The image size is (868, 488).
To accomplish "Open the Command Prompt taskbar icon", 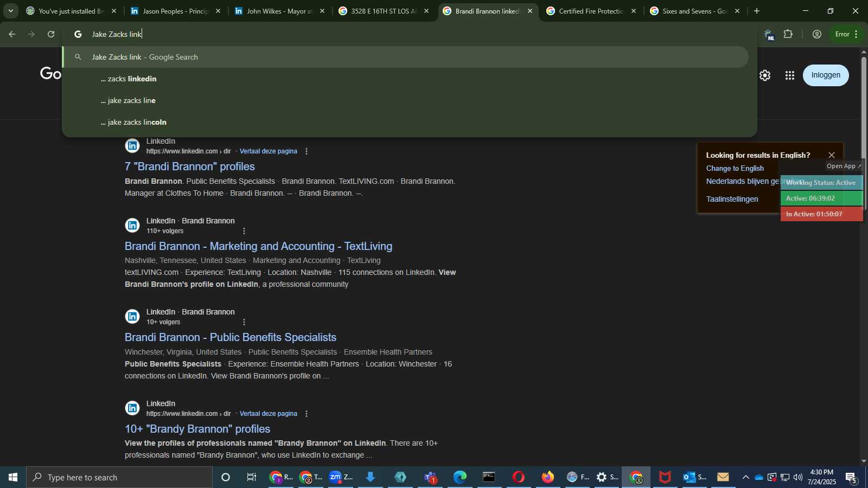I will [x=489, y=477].
